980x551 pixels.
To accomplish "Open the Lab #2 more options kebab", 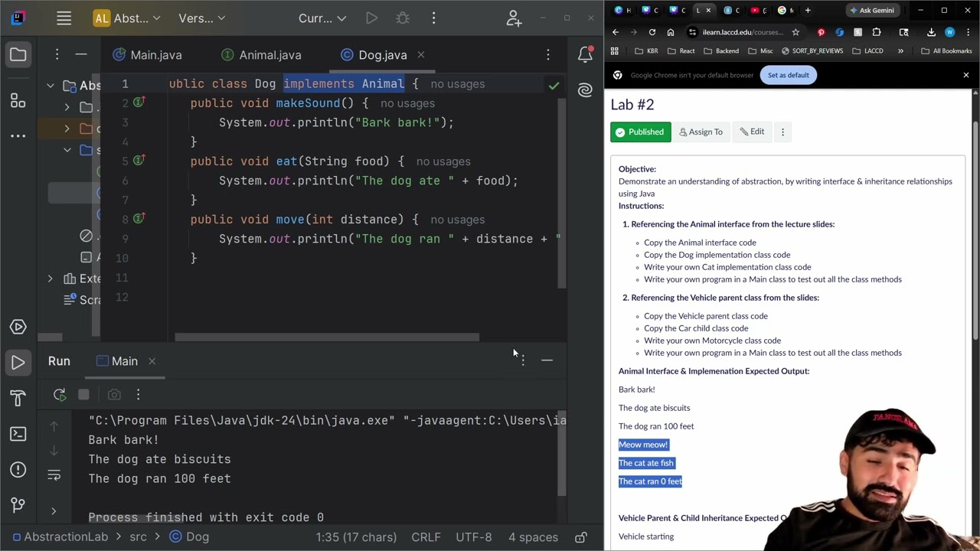I will point(782,132).
